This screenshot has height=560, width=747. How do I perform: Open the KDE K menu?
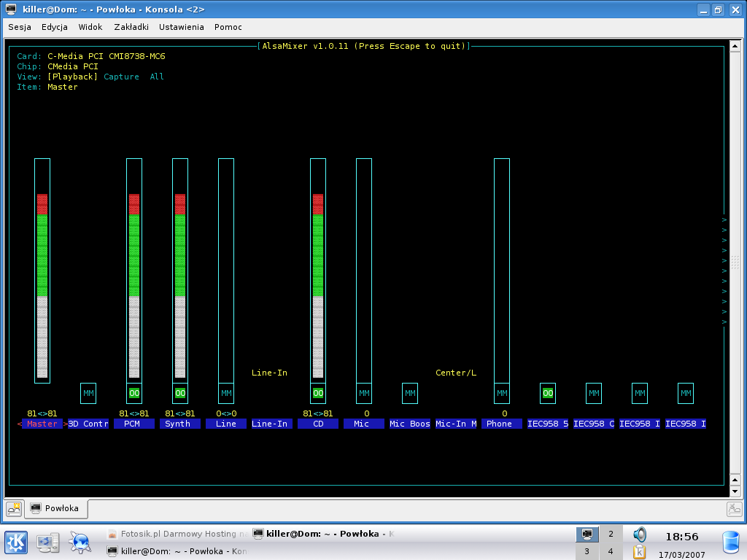point(16,542)
